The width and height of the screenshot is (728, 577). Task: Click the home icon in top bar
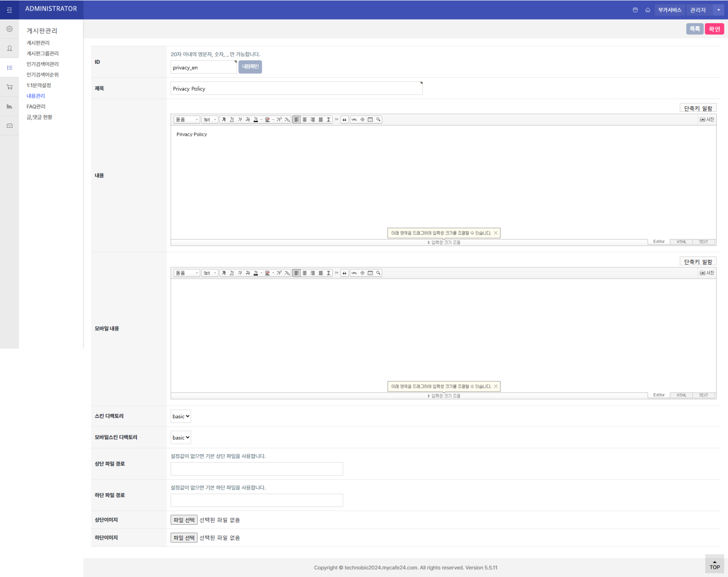click(x=647, y=10)
